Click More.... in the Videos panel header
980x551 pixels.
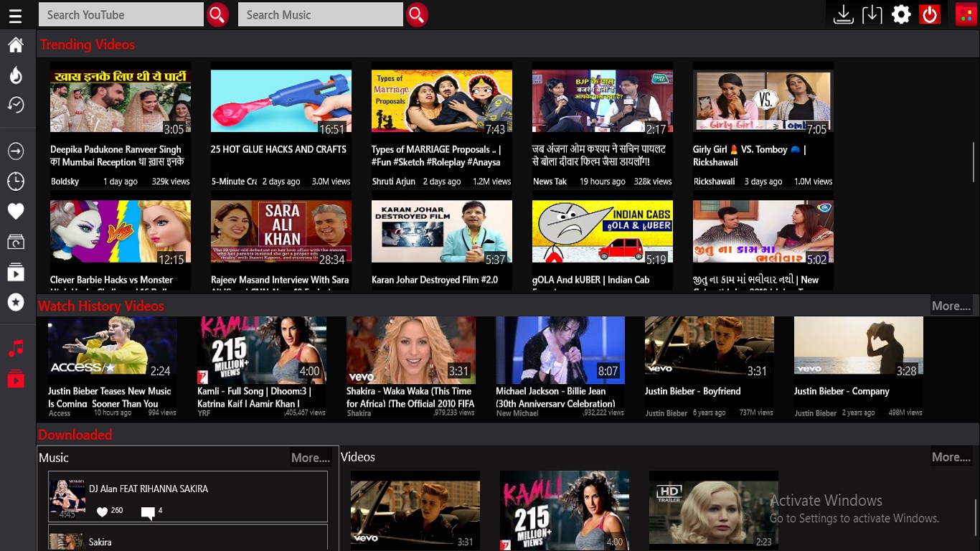click(x=951, y=457)
